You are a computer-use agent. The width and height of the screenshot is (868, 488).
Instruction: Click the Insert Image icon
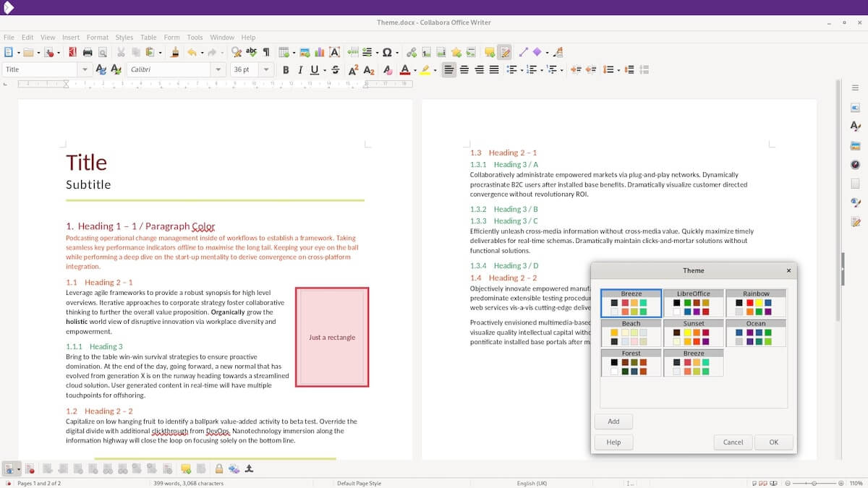click(305, 52)
